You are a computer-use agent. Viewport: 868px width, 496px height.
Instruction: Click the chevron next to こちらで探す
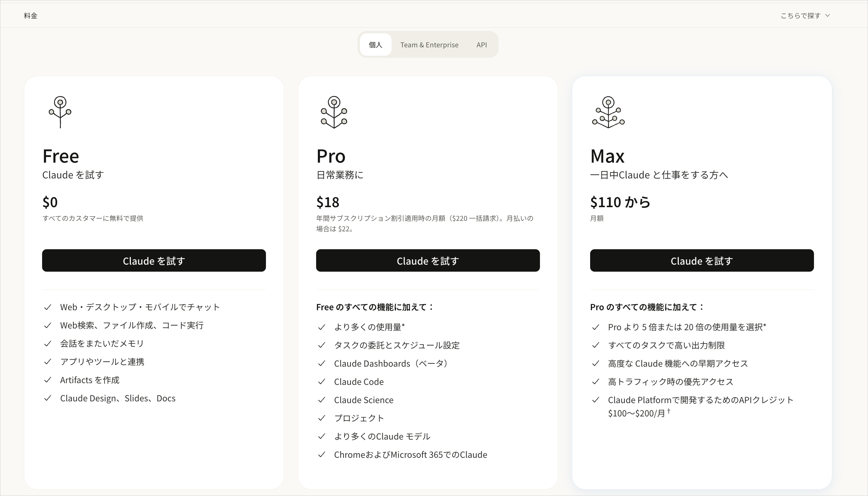tap(827, 16)
